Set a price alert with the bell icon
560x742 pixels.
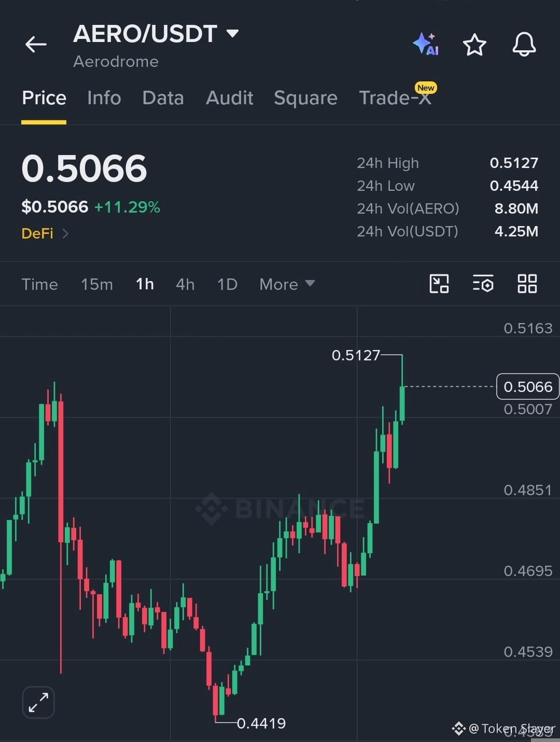click(524, 44)
